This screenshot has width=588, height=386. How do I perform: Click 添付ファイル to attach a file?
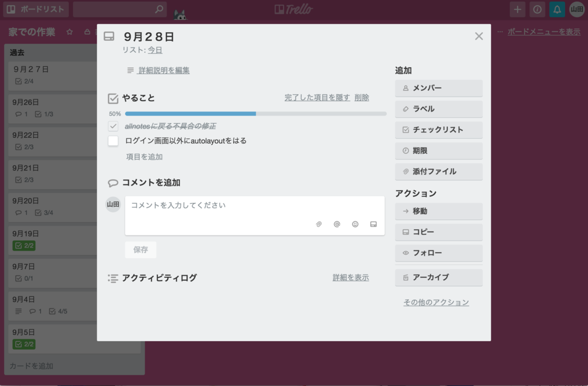[439, 171]
